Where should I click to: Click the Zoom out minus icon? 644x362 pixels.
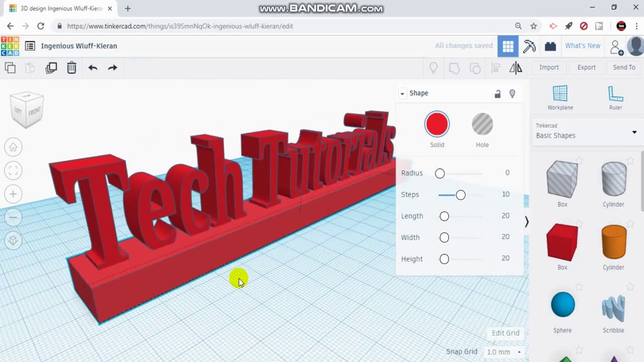tap(13, 217)
